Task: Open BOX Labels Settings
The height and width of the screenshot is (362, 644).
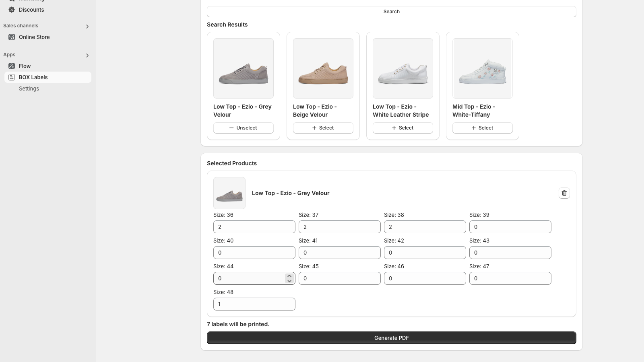Action: (29, 88)
